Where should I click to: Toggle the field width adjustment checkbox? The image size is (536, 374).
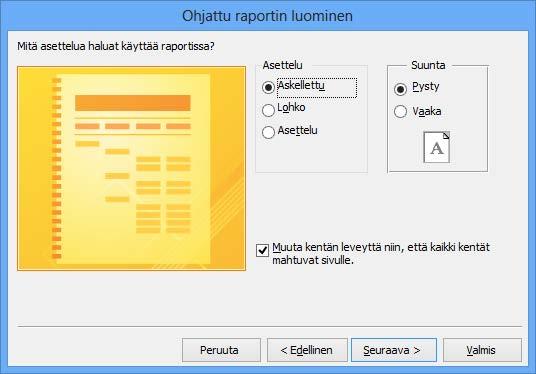[263, 251]
